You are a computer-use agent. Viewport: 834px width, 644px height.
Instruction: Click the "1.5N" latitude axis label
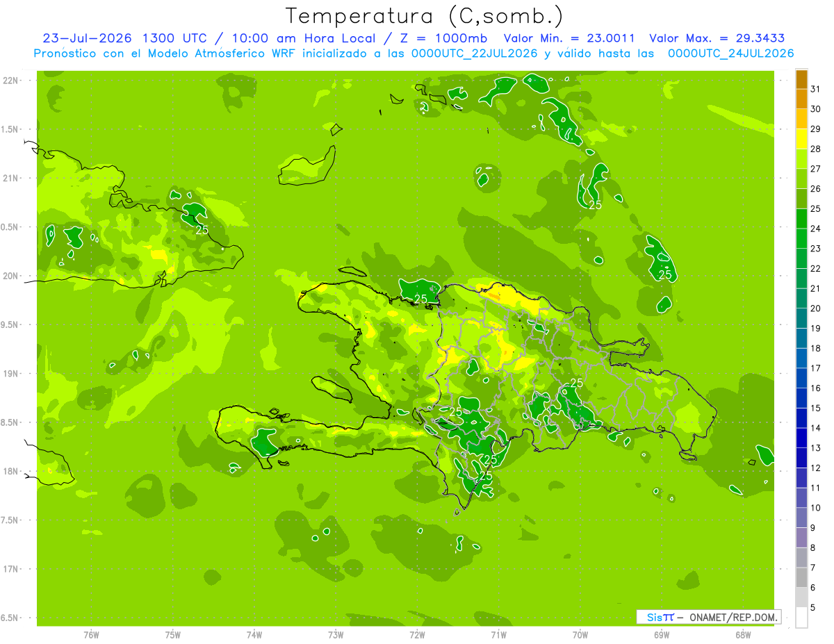click(x=10, y=129)
